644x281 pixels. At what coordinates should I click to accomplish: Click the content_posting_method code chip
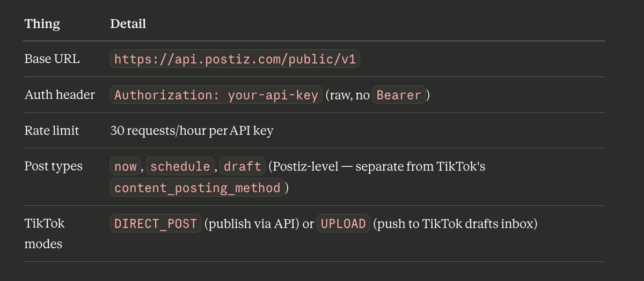pyautogui.click(x=197, y=188)
